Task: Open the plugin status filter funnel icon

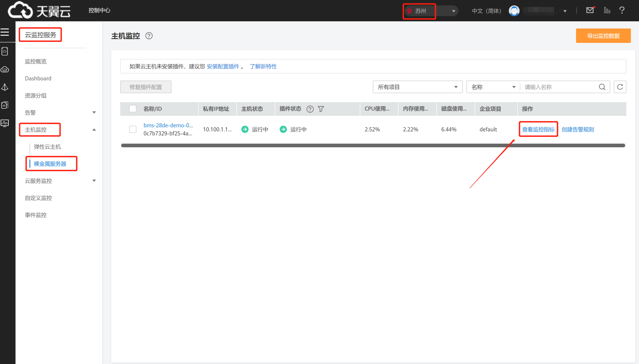Action: point(321,109)
